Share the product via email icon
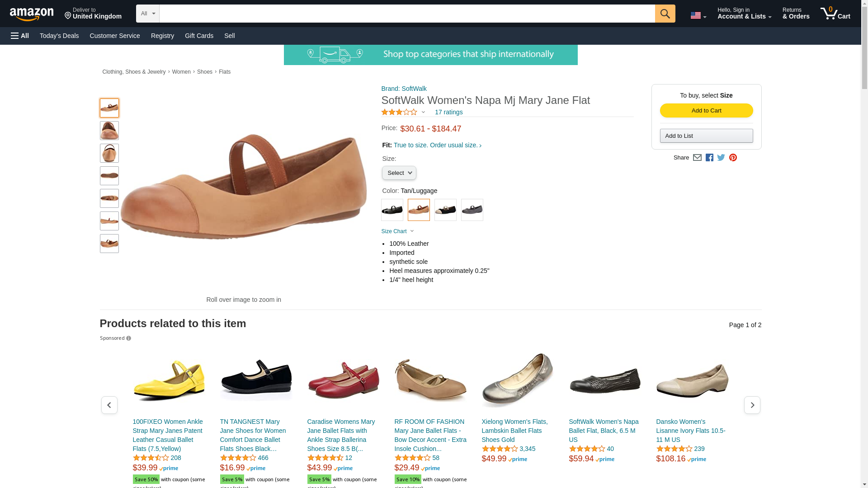Screen dimensions: 868x488 pyautogui.click(x=697, y=158)
